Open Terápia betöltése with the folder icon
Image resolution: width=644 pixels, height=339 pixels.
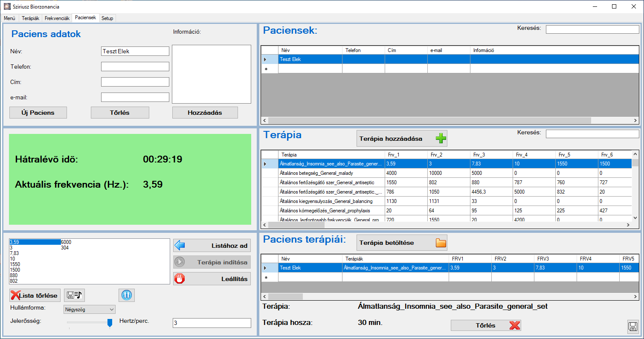pos(402,243)
